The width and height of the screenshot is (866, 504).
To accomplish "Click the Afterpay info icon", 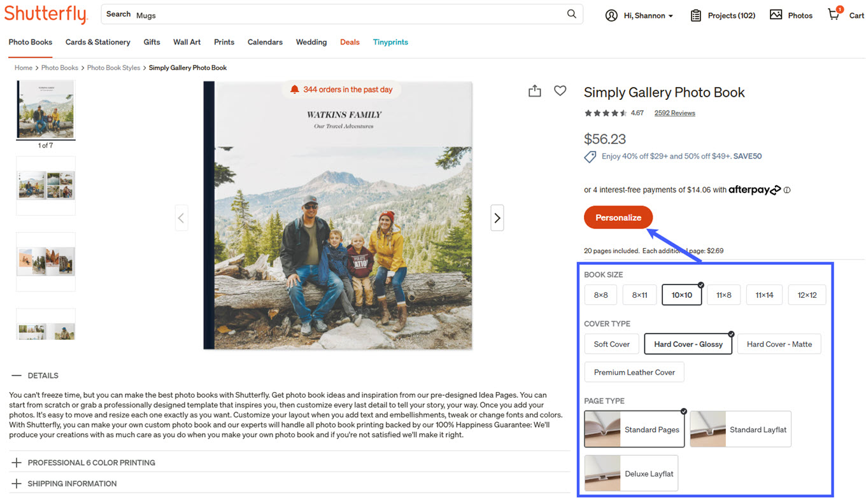I will (x=787, y=190).
